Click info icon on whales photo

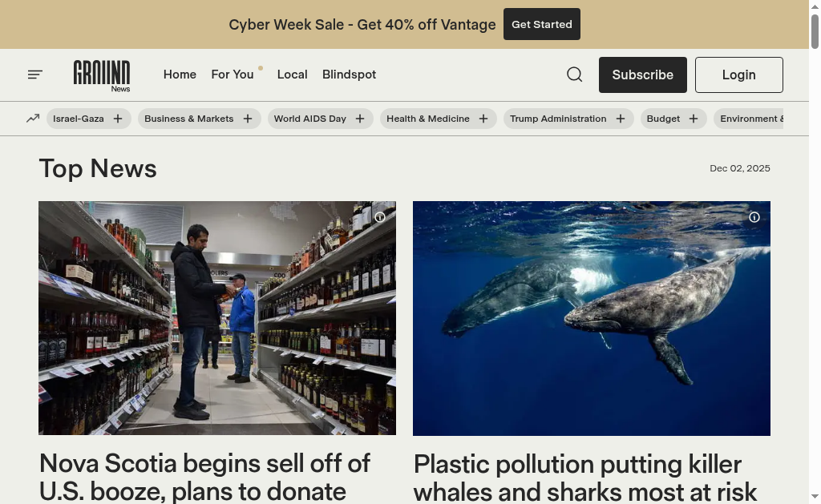[754, 217]
